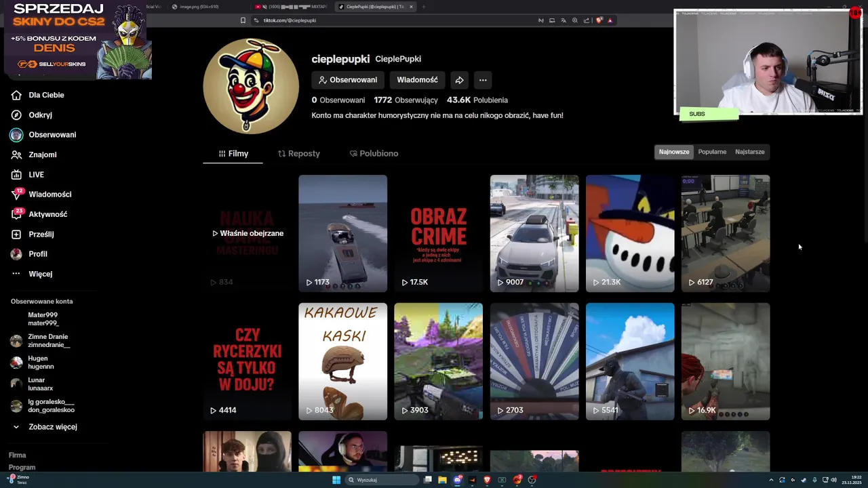Play the wheel video with 2703 views

point(534,362)
